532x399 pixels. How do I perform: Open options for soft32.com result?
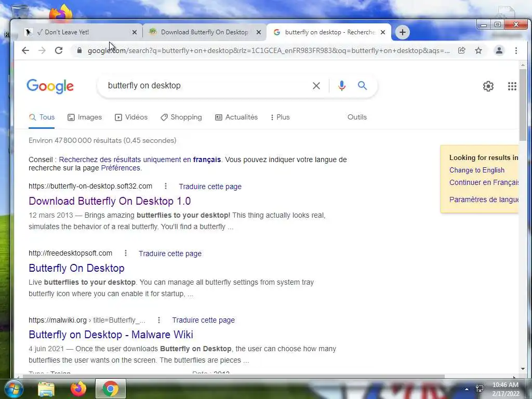pyautogui.click(x=166, y=186)
